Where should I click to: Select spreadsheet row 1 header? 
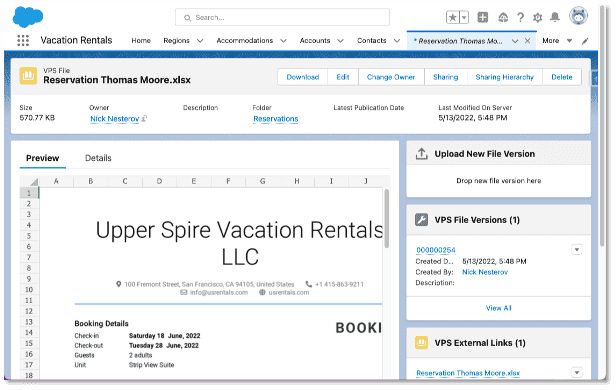pyautogui.click(x=29, y=193)
